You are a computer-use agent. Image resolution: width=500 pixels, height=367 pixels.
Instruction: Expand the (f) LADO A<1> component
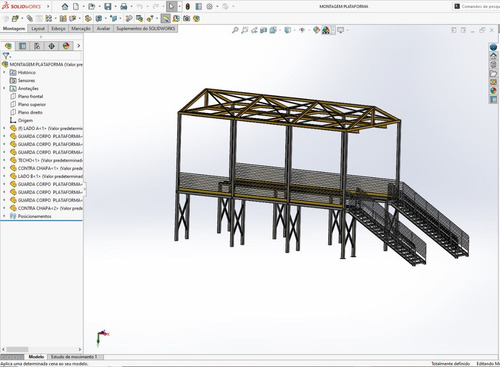pyautogui.click(x=4, y=128)
